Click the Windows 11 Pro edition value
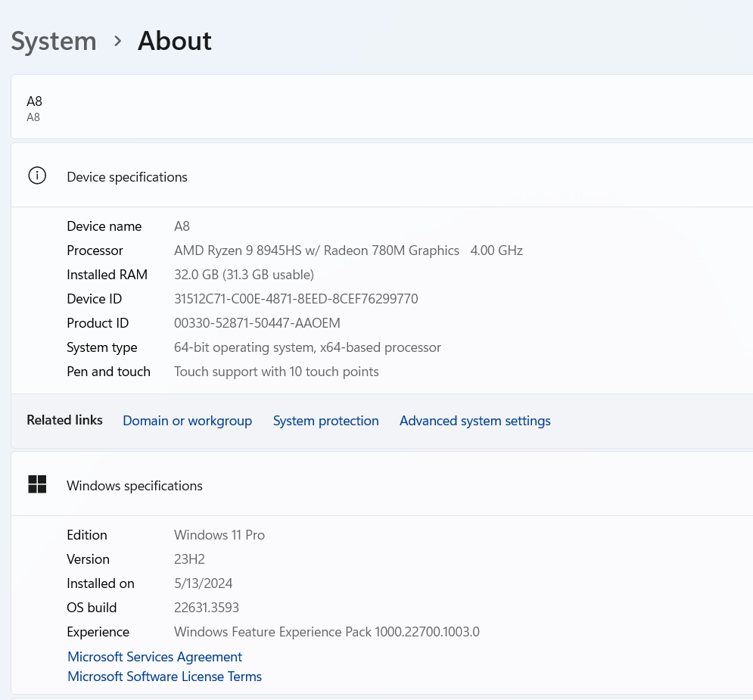This screenshot has height=700, width=753. tap(219, 535)
